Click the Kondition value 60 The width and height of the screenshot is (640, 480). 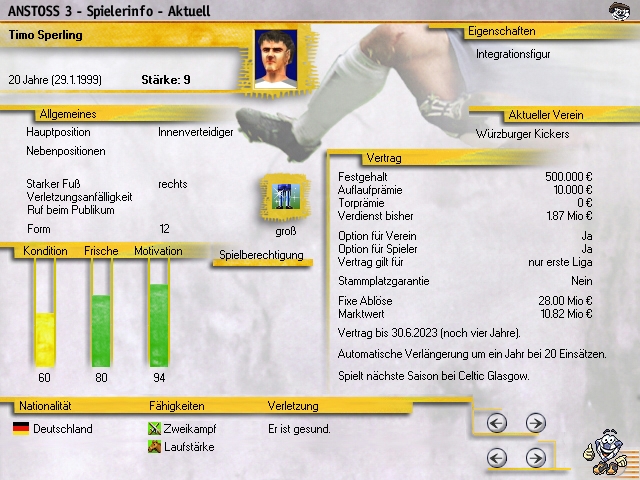click(x=44, y=378)
